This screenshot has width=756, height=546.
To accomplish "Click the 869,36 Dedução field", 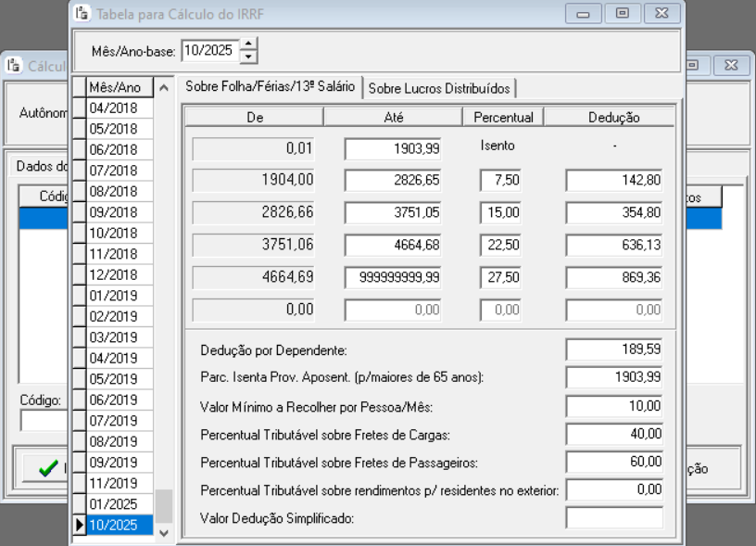I will point(614,276).
